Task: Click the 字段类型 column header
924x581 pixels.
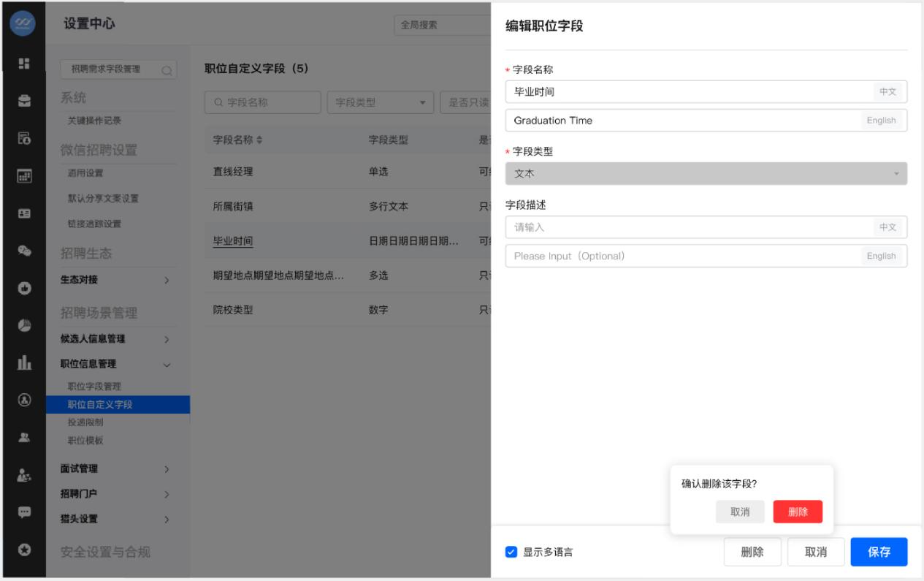Action: [x=389, y=140]
